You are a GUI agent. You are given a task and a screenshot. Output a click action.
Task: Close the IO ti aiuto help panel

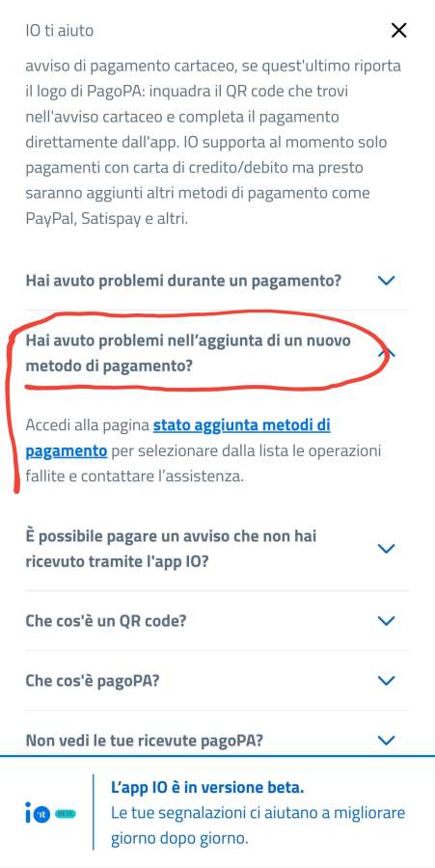point(398,31)
